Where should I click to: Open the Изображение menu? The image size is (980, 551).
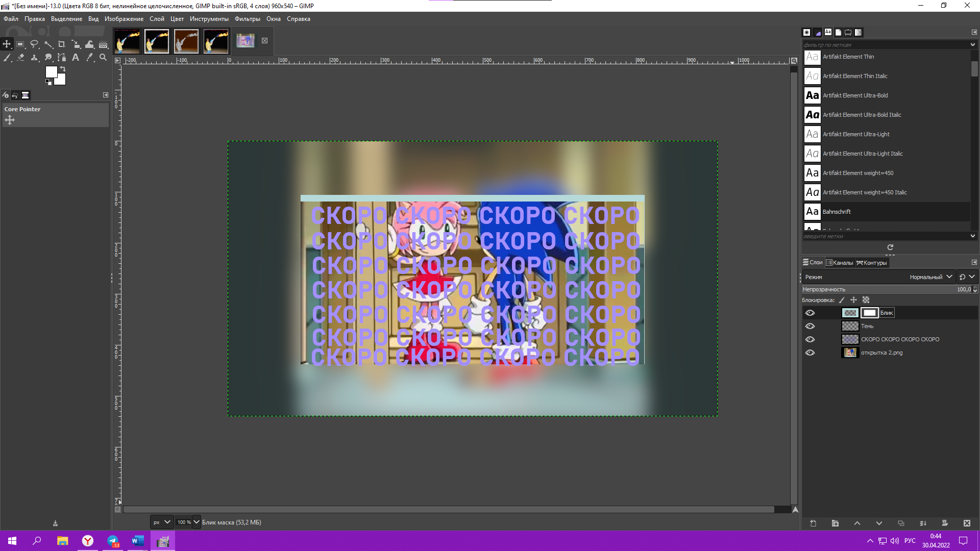click(124, 19)
